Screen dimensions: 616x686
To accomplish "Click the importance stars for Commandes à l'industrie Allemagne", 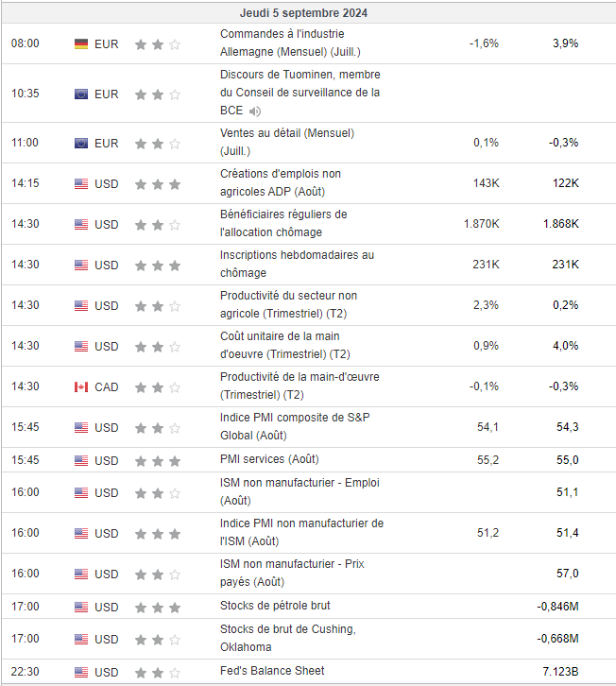I will pyautogui.click(x=157, y=44).
